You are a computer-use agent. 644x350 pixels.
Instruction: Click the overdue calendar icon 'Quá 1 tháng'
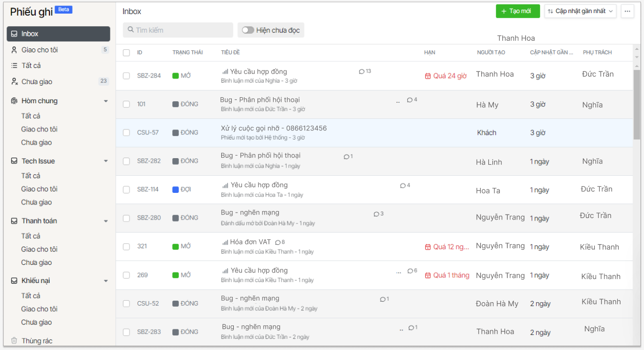(428, 275)
